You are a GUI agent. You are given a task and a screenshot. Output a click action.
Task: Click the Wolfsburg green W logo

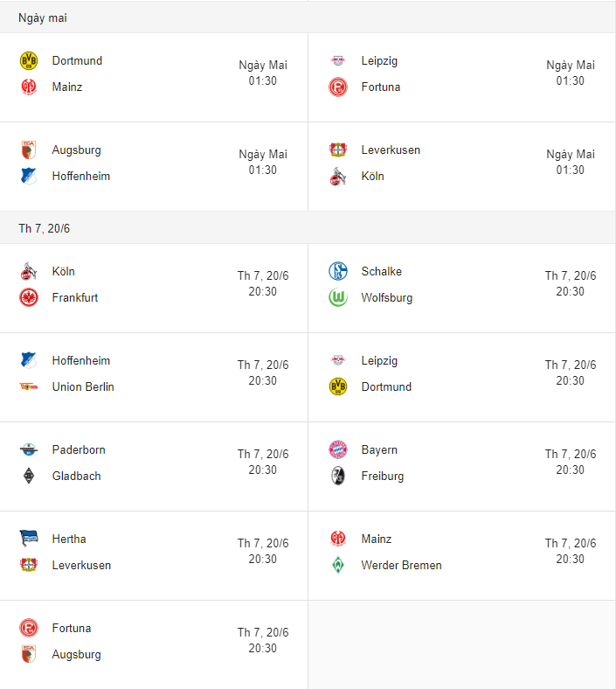coord(338,297)
